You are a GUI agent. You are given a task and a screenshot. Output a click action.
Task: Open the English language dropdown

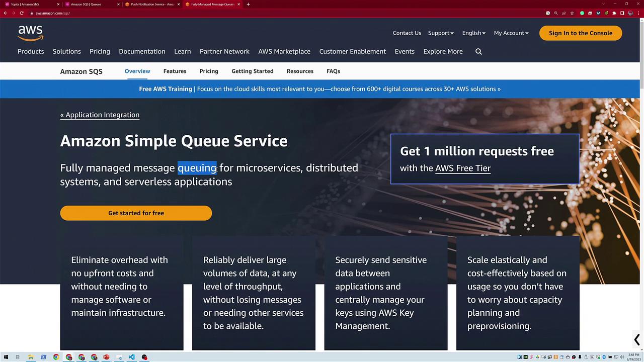[474, 33]
